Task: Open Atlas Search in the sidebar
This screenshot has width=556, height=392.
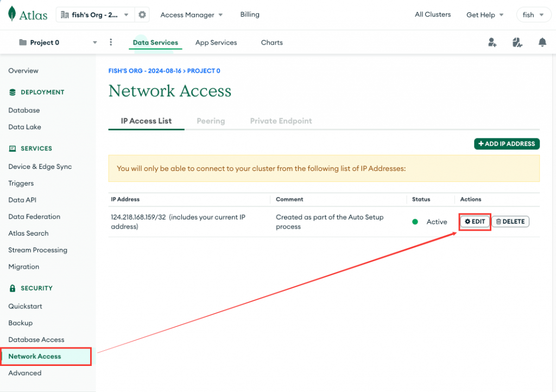Action: click(x=28, y=233)
